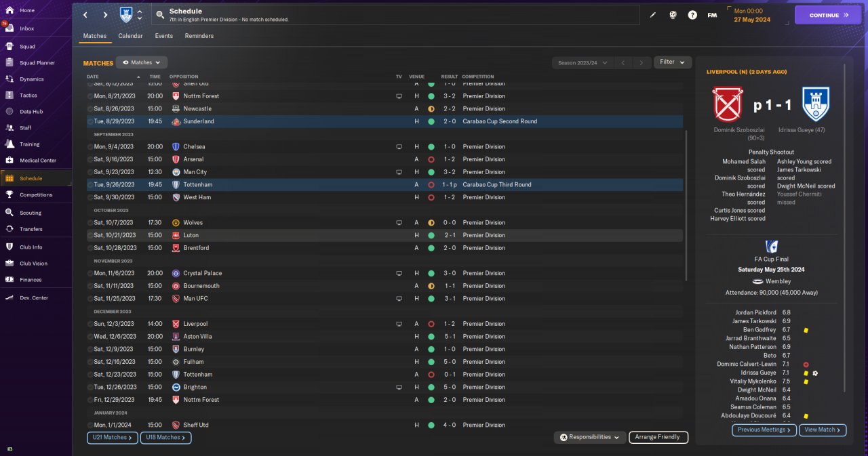Open U18 Matches
This screenshot has width=868, height=456.
166,438
